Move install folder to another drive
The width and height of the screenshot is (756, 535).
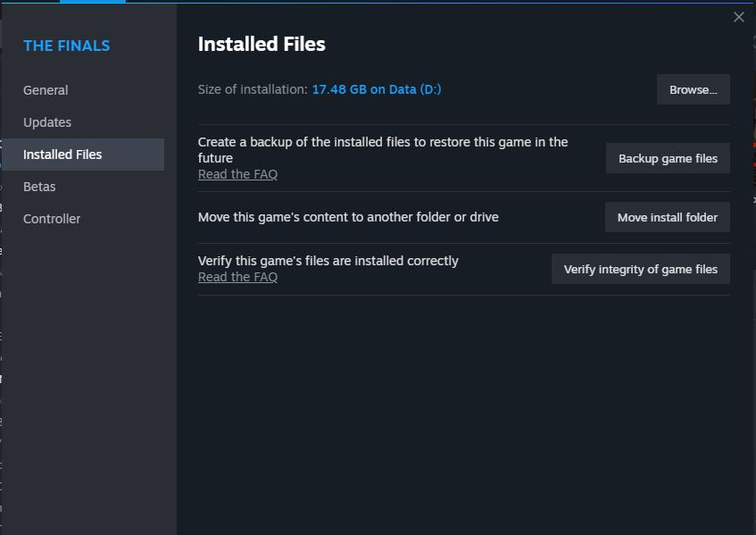667,217
